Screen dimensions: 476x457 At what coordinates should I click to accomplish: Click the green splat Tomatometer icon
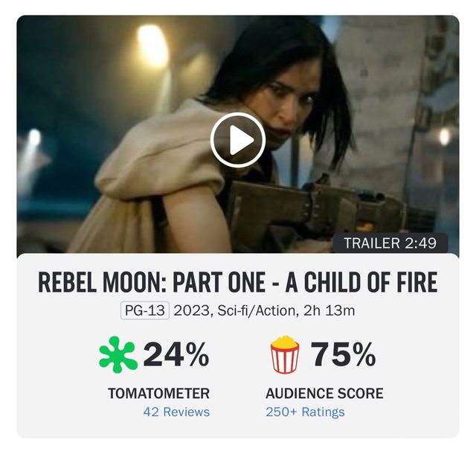point(118,355)
